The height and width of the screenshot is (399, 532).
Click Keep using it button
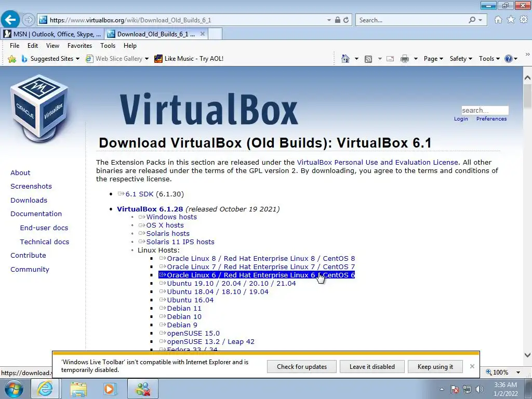(x=435, y=366)
